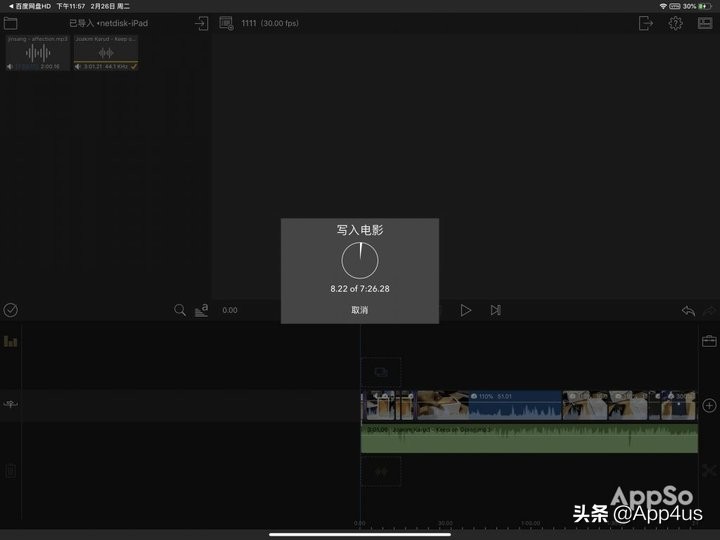
Task: Tap the 8.22 of 7:26.28 progress text
Action: pos(360,289)
